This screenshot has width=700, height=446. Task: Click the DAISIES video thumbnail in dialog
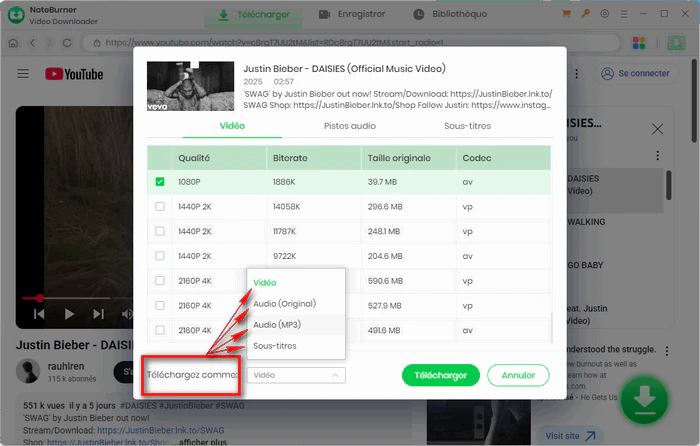click(191, 86)
